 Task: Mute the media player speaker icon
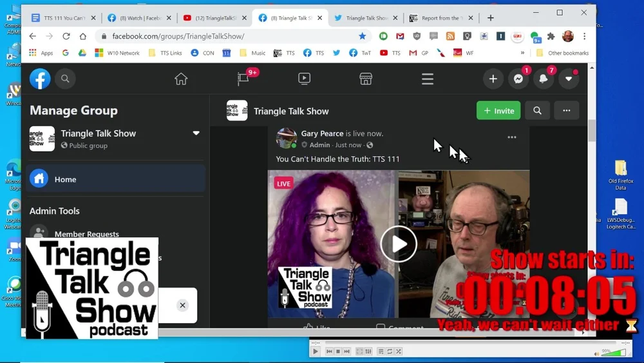click(596, 353)
